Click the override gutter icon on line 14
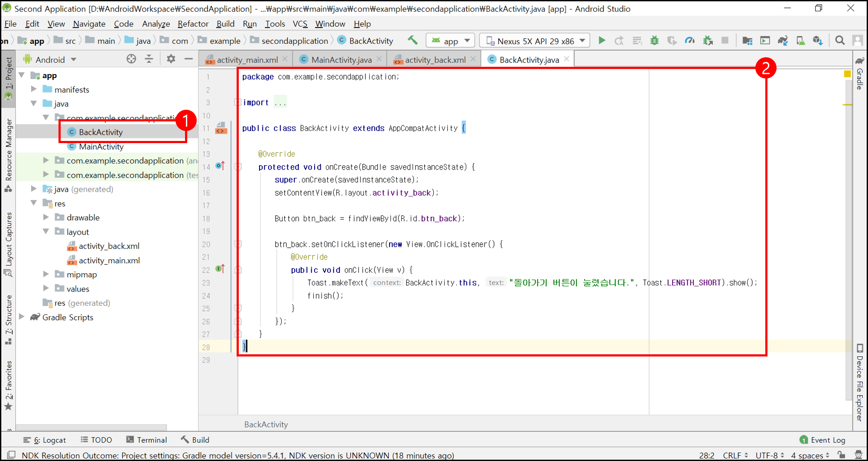868x461 pixels. tap(220, 166)
